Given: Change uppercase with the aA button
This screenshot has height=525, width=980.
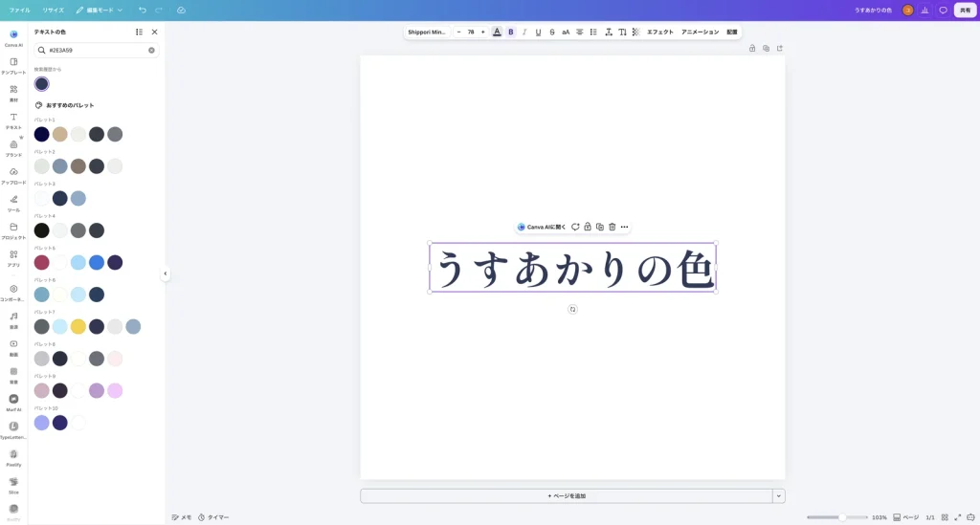Looking at the screenshot, I should tap(566, 32).
